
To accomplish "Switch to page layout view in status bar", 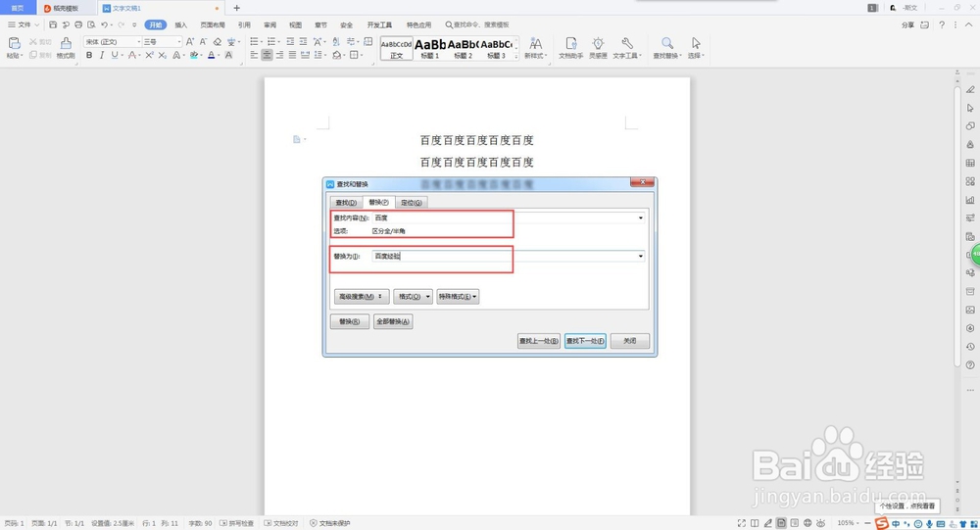I will click(781, 523).
